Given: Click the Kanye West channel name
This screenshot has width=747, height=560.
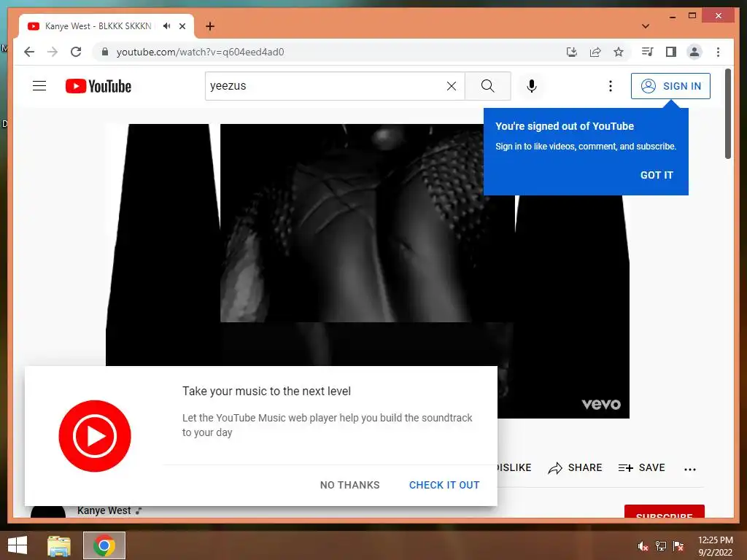Looking at the screenshot, I should 104,510.
